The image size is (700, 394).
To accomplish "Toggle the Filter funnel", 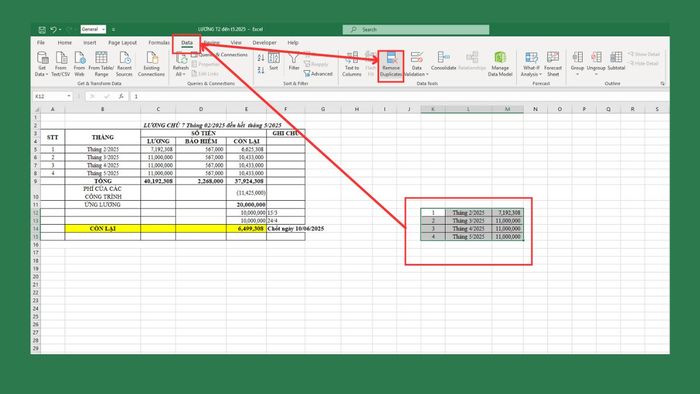I will [294, 61].
